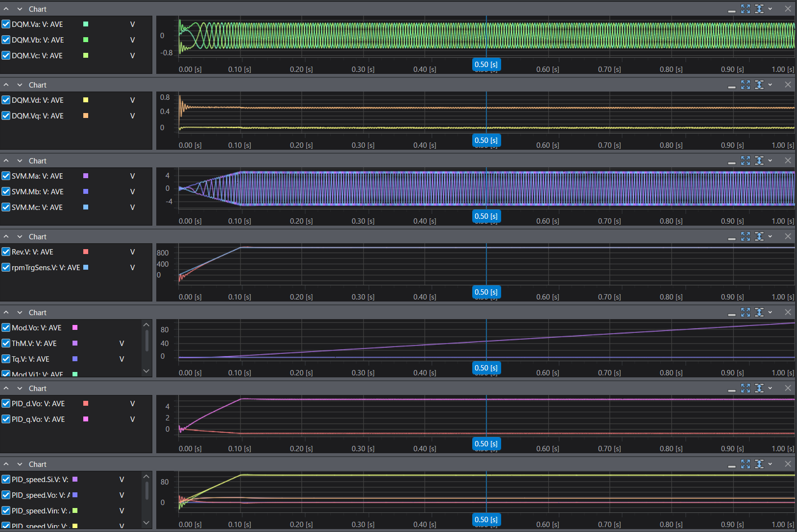Open fit options dropdown in DQM.Vd chart
Viewport: 797px width, 532px height.
(x=770, y=85)
